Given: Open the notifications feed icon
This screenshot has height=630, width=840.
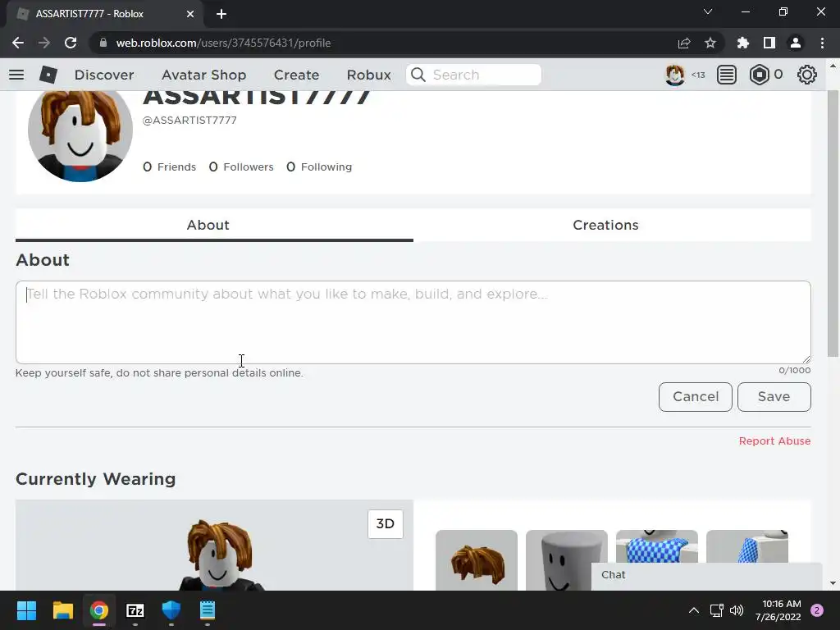Looking at the screenshot, I should pos(727,75).
